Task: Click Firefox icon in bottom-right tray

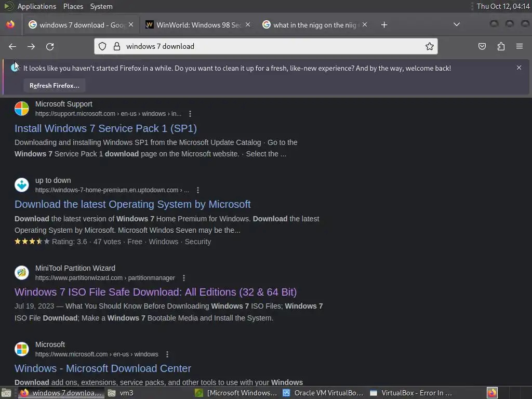Action: tap(492, 393)
